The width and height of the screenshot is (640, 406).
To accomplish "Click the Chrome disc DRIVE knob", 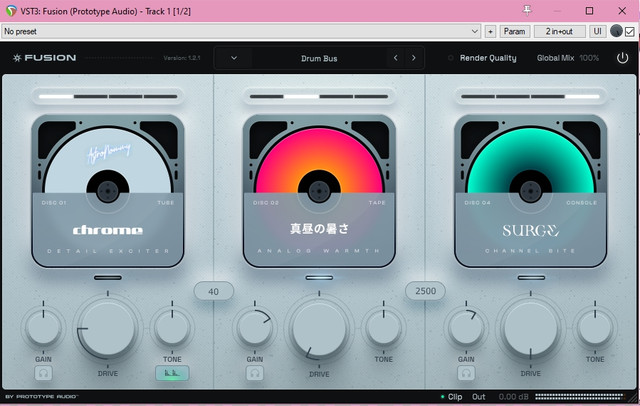I will (x=108, y=328).
